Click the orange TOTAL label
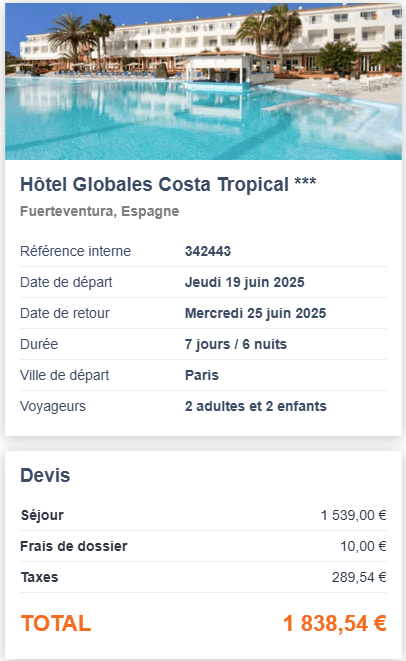The width and height of the screenshot is (406, 661). point(56,623)
